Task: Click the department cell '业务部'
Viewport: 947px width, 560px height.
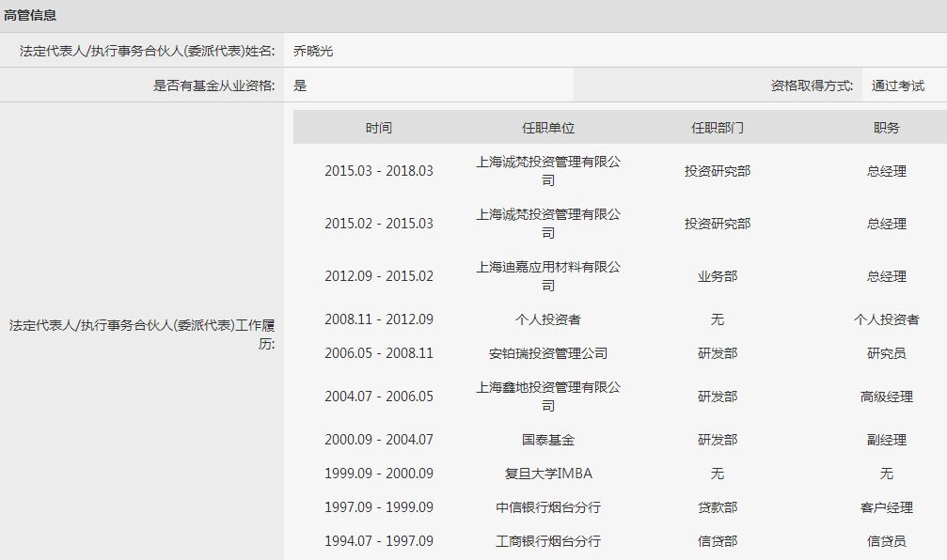Action: tap(717, 276)
